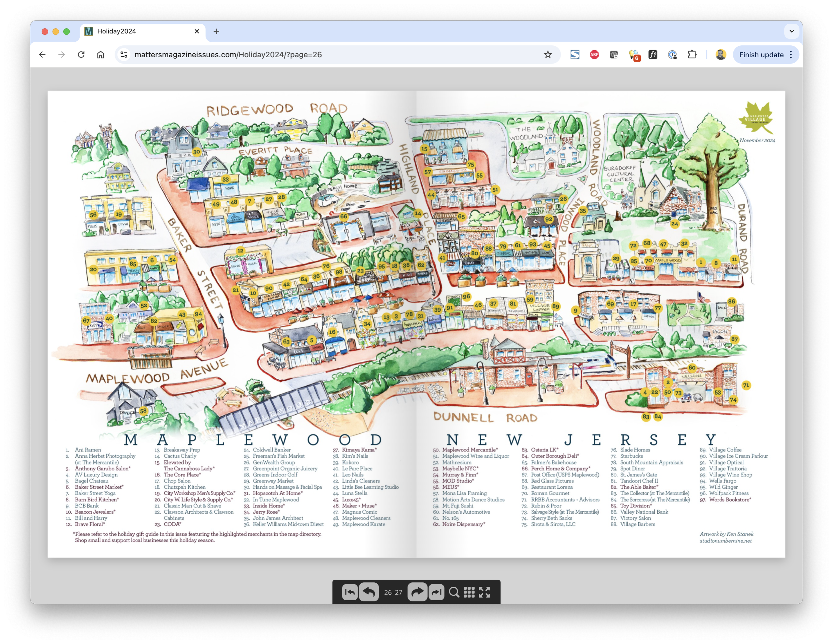Image resolution: width=833 pixels, height=644 pixels.
Task: Reload the current page
Action: point(81,55)
